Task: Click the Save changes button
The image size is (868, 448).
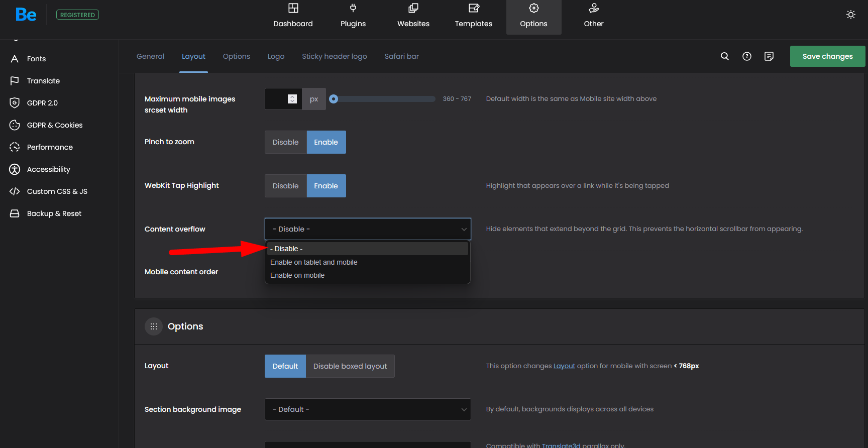Action: click(x=827, y=56)
